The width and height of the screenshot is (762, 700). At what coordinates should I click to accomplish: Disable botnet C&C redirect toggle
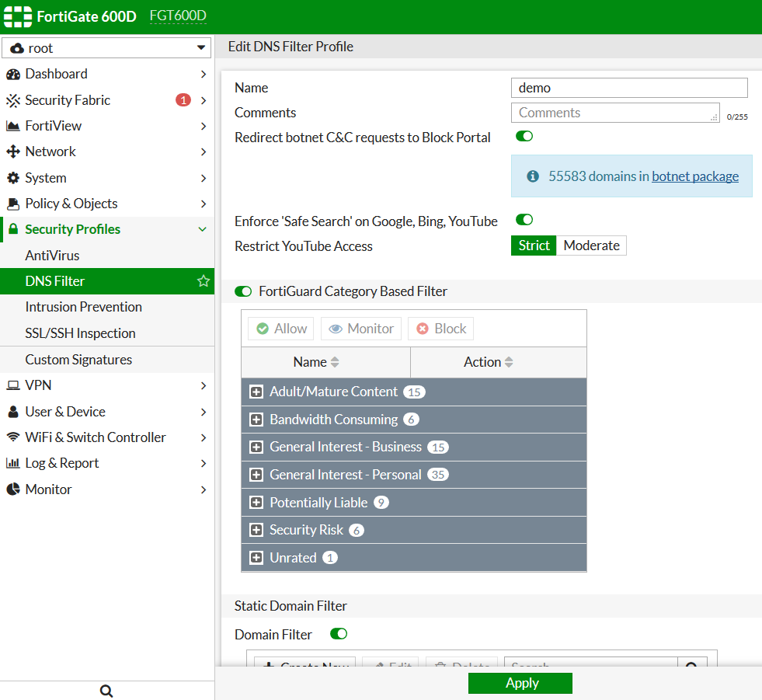[x=524, y=137]
